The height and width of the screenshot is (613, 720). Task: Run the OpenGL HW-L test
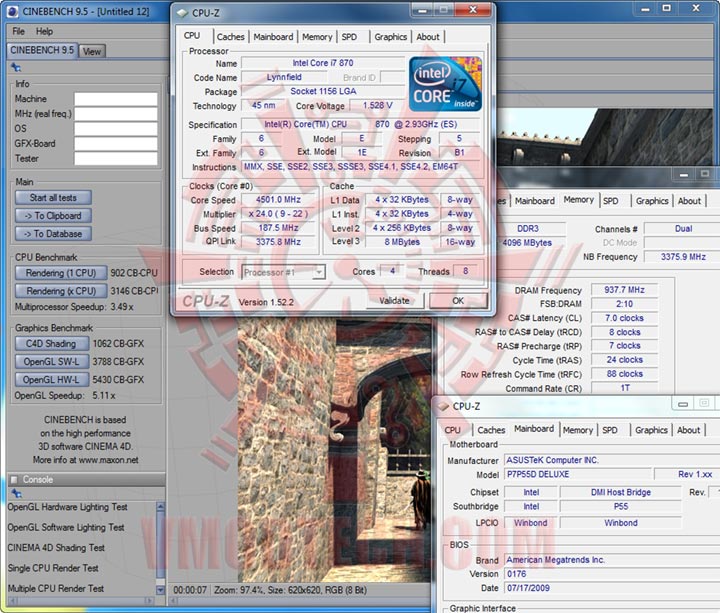click(51, 380)
